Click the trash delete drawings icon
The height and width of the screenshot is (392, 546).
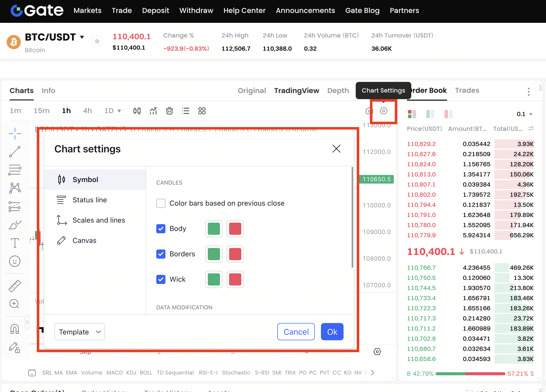[169, 111]
